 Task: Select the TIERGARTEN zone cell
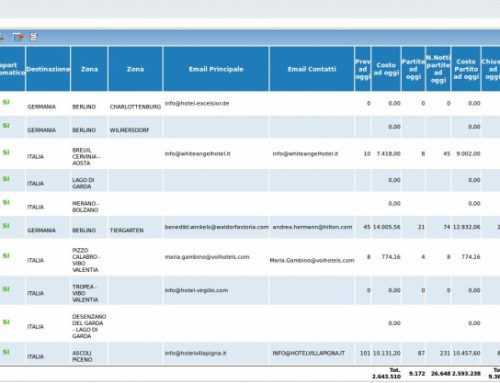tap(127, 230)
